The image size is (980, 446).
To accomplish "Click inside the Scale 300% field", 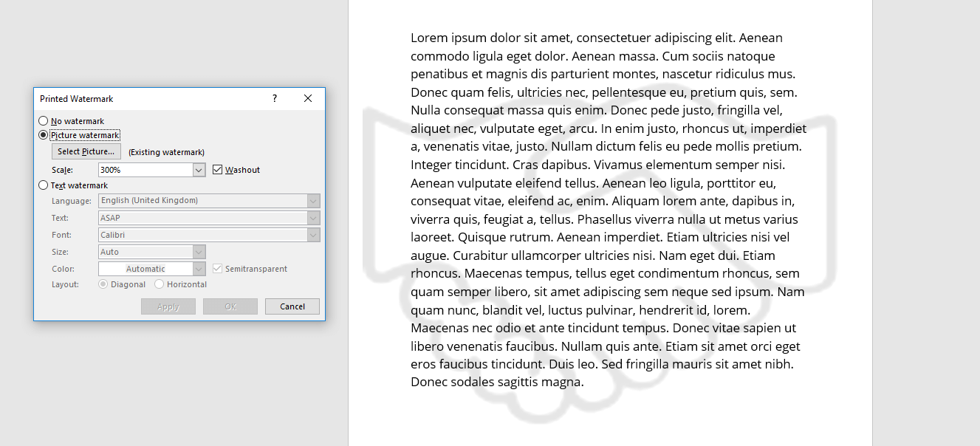I will click(x=145, y=170).
